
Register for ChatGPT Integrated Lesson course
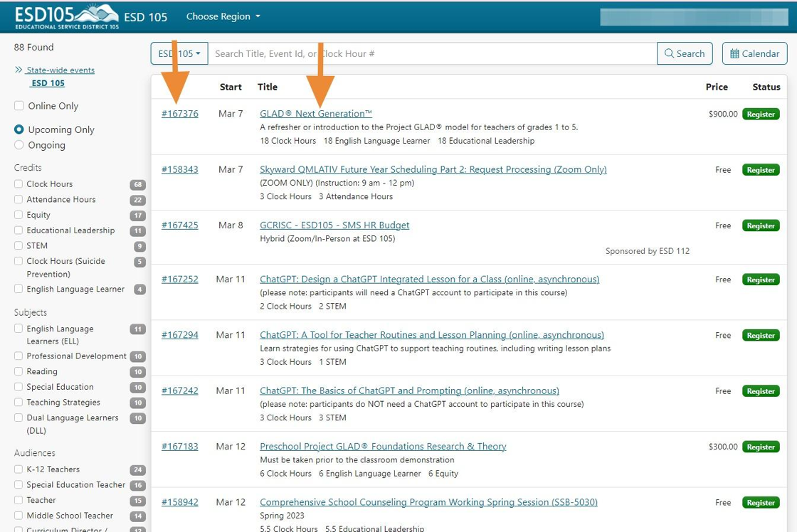coord(761,280)
